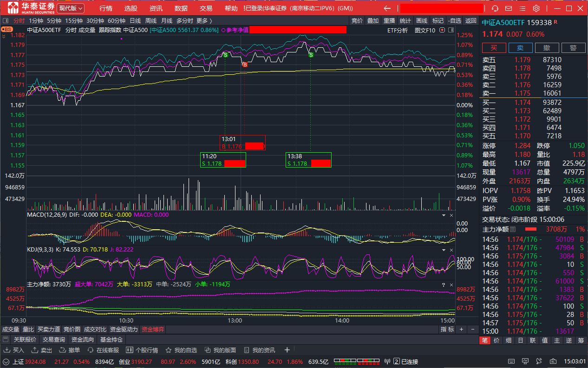588x368 pixels.
Task: Close the KDJ indicator panel
Action: point(451,250)
